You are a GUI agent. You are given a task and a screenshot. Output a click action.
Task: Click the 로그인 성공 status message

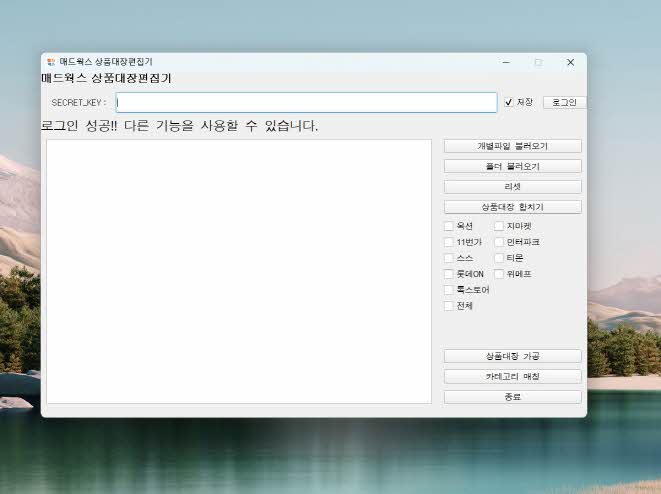(x=180, y=126)
